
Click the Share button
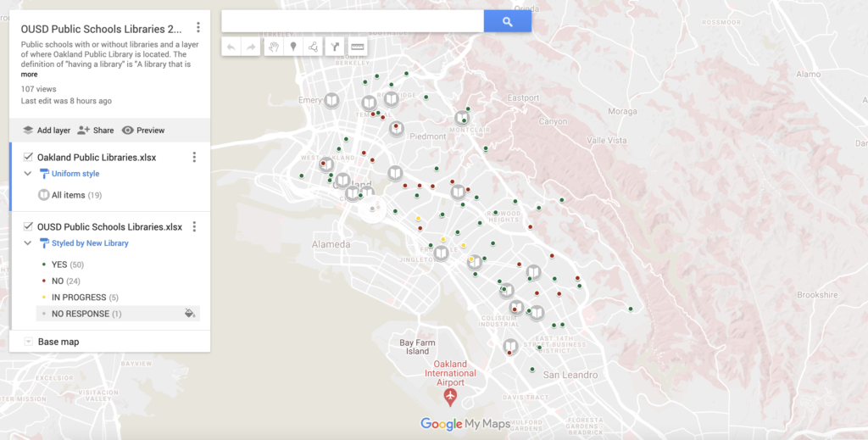point(96,130)
